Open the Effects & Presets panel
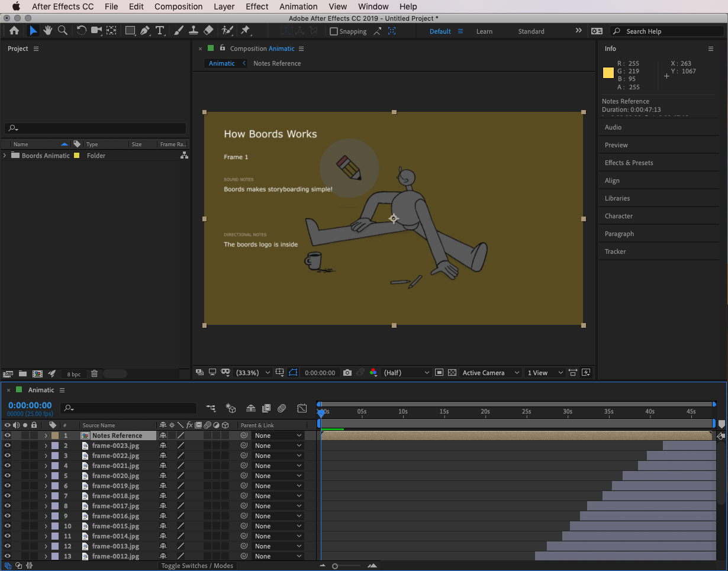The width and height of the screenshot is (728, 571). pos(629,163)
